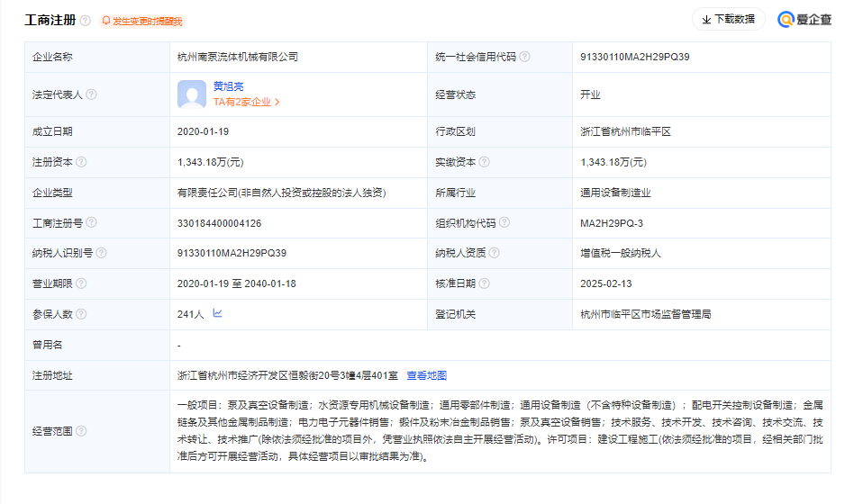
Task: Select paid-in capital value under 实缴资本
Action: tap(613, 162)
